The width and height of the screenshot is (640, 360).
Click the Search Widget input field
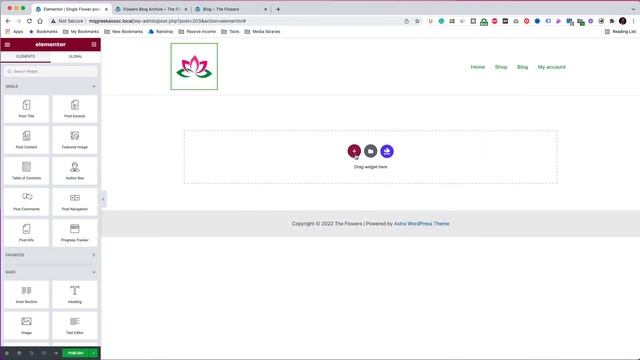tap(51, 71)
